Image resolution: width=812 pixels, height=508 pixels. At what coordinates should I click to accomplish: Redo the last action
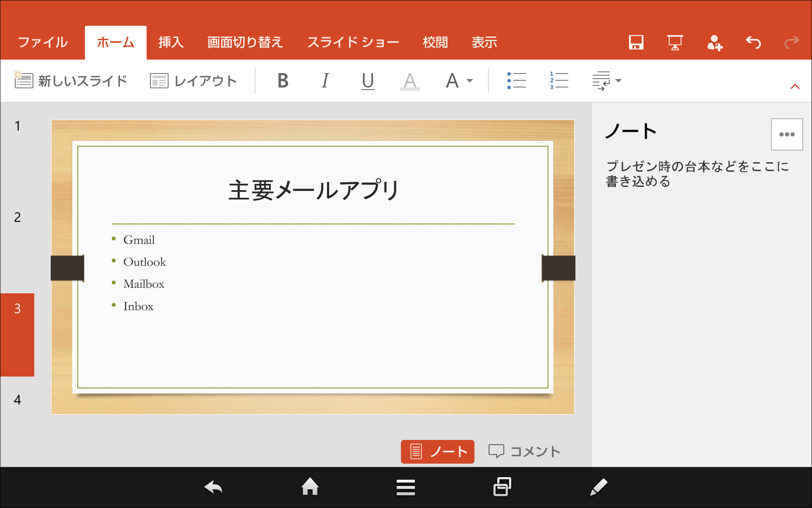coord(790,42)
